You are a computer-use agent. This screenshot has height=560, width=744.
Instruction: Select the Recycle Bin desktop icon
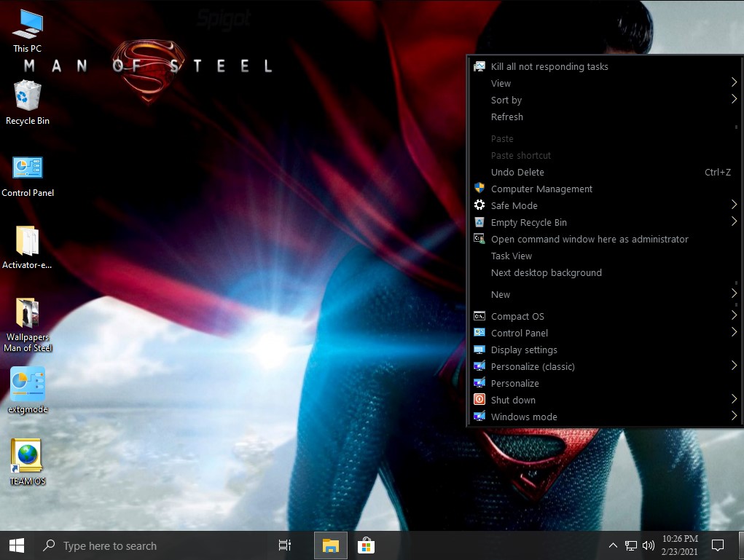tap(27, 103)
